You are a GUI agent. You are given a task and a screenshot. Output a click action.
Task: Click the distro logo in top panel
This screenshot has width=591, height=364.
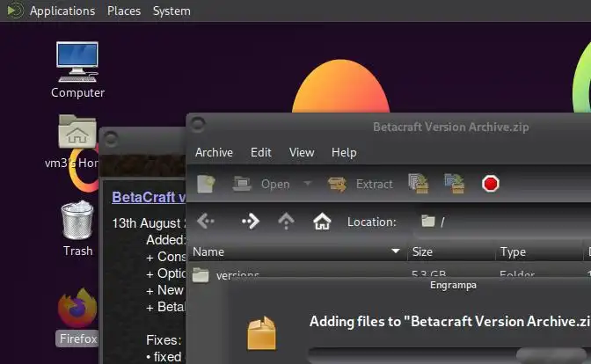(15, 11)
